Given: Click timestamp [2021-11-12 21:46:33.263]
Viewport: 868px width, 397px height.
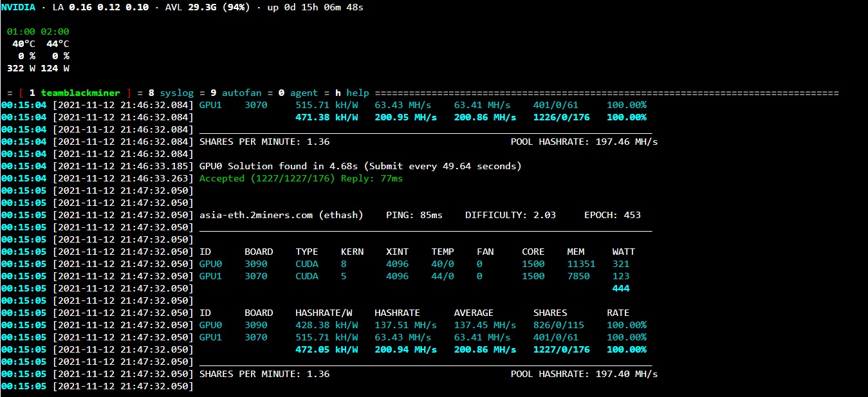Looking at the screenshot, I should point(123,178).
